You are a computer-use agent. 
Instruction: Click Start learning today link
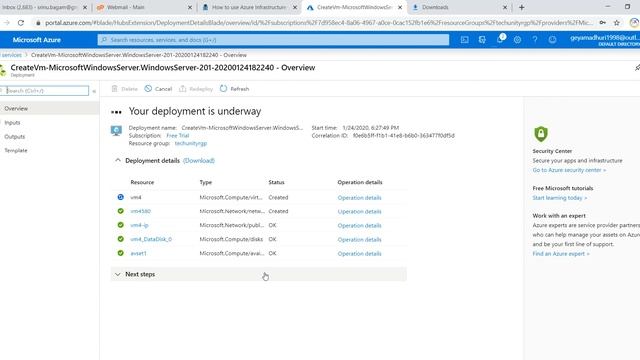560,198
